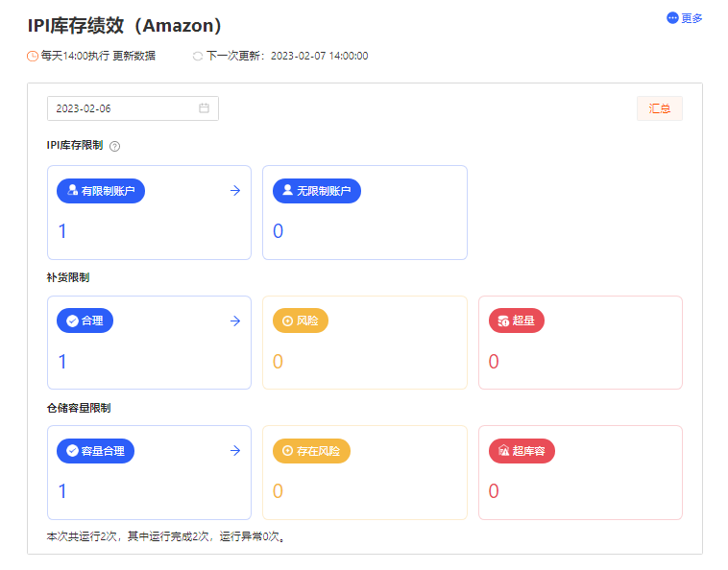Click the 2023-02-06 date input field
Screen dimensions: 728x570
[133, 108]
